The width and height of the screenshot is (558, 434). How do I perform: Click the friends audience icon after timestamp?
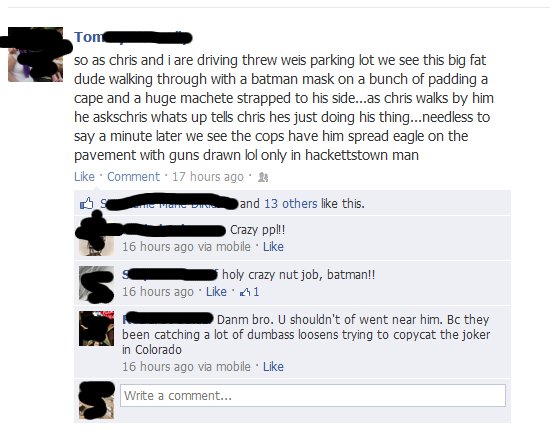coord(263,177)
